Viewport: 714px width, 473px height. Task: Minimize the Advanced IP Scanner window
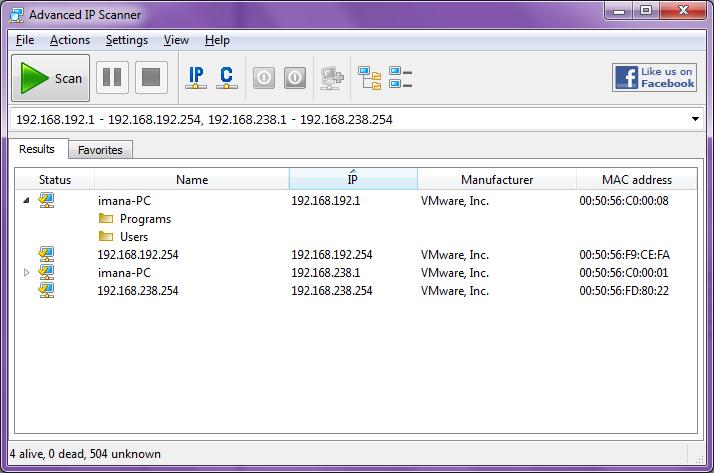pos(619,11)
